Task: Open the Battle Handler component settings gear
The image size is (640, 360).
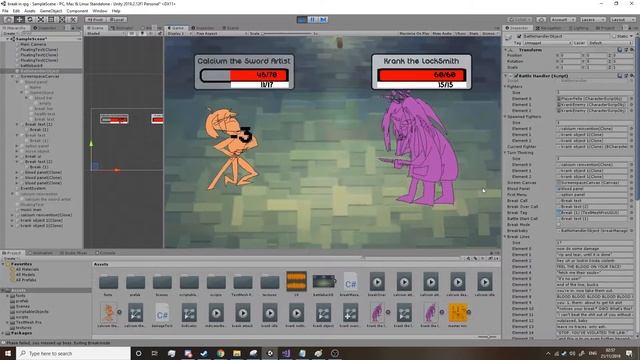Action: click(631, 76)
